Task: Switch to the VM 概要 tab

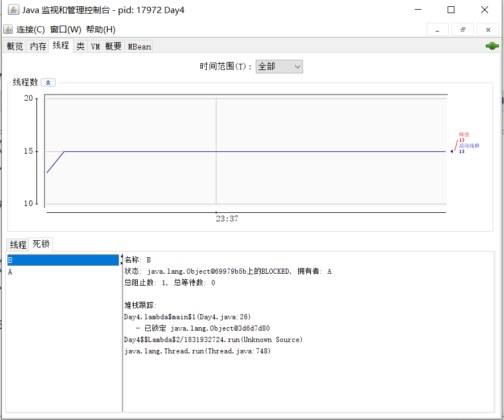Action: pyautogui.click(x=106, y=46)
